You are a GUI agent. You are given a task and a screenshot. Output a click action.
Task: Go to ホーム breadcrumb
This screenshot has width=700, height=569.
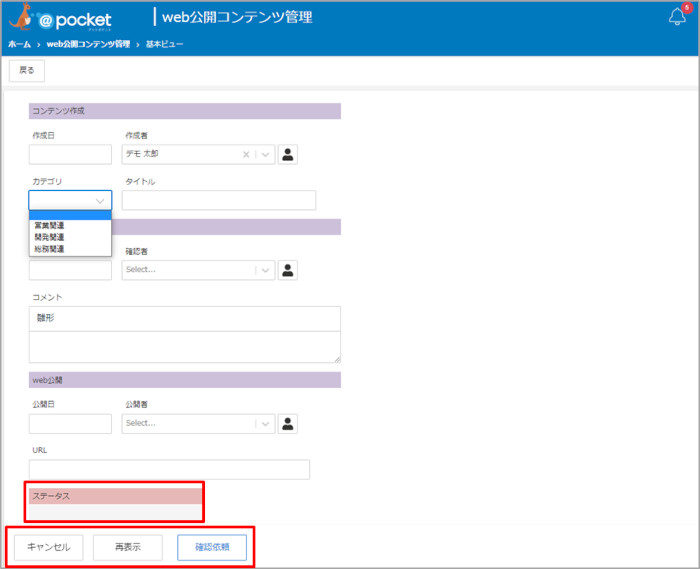(19, 44)
